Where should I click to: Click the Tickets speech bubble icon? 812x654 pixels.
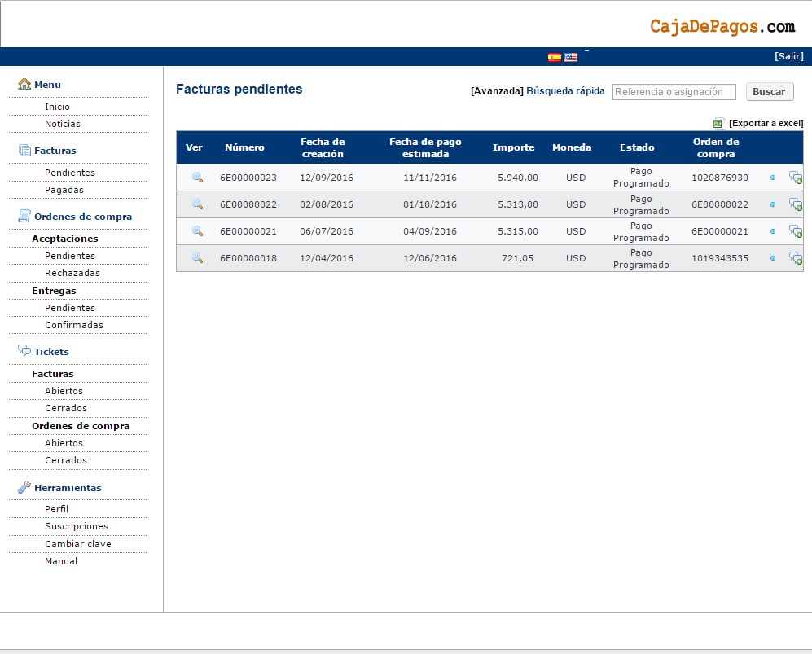[x=24, y=350]
